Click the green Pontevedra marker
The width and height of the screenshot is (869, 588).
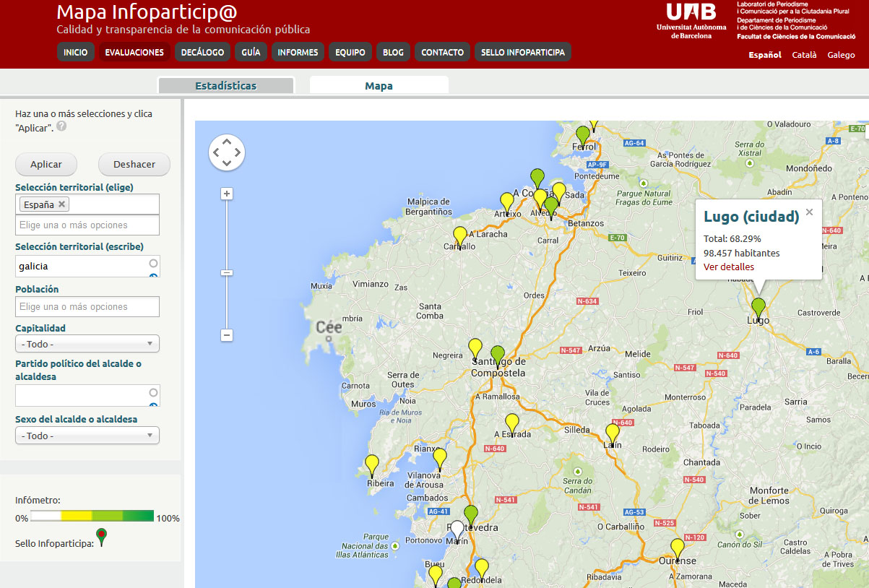coord(471,516)
